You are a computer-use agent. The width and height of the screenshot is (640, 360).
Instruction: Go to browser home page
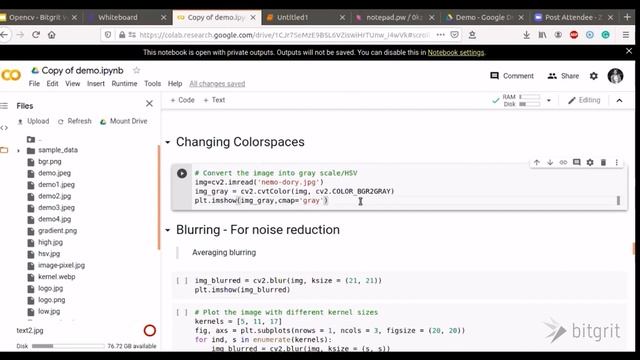pos(51,35)
